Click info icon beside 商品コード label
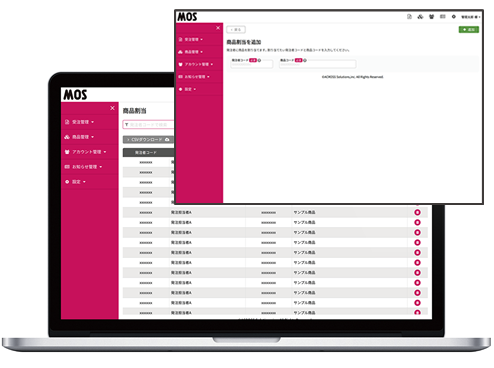This screenshot has width=494, height=368. [x=305, y=60]
